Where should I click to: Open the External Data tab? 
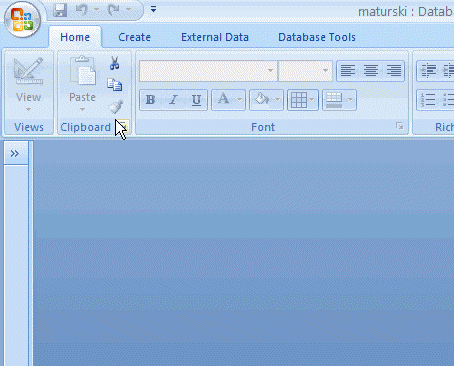tap(215, 37)
